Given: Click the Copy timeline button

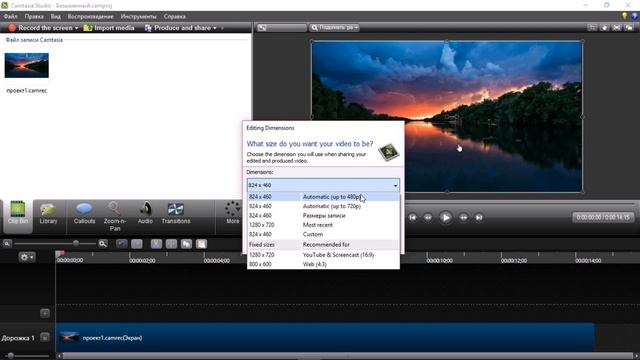Looking at the screenshot, I should click(187, 244).
